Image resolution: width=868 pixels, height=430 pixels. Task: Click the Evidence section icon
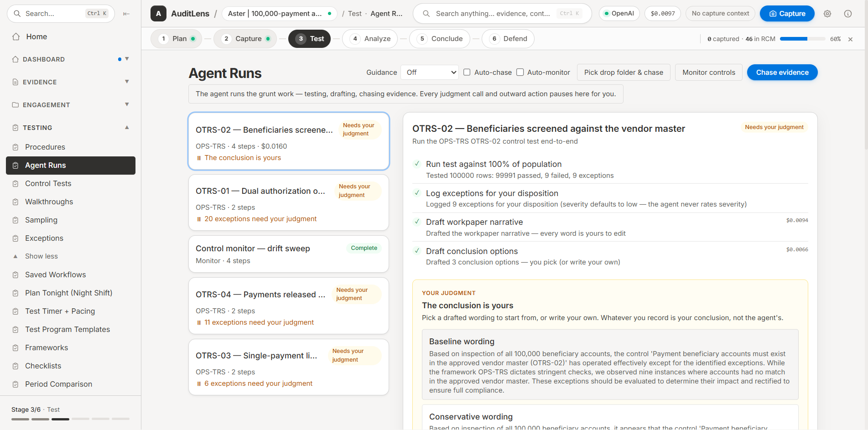16,82
